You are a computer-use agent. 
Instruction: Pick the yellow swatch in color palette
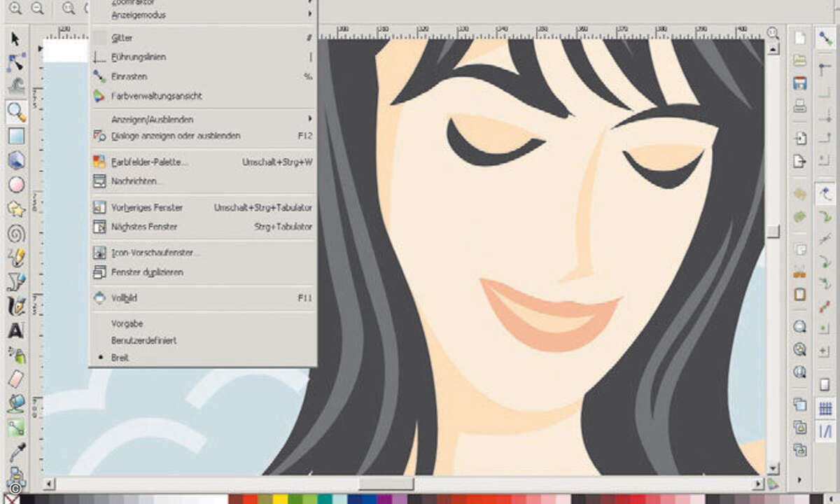(280, 499)
